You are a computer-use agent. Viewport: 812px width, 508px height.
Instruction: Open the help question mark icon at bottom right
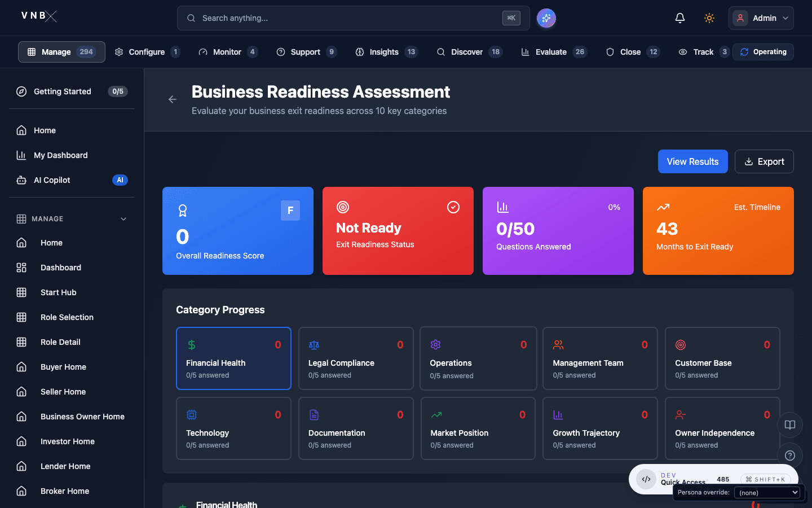(x=789, y=456)
